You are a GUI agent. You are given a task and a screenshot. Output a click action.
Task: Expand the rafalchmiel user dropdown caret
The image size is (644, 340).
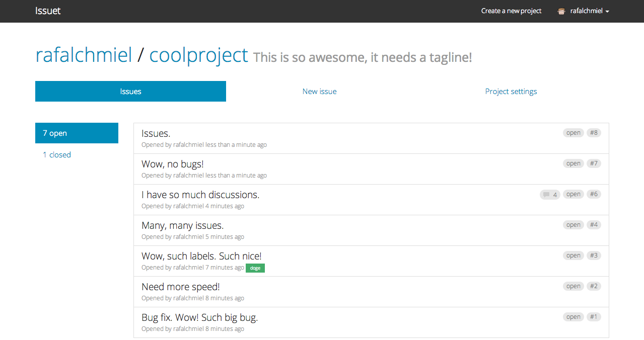(x=607, y=12)
